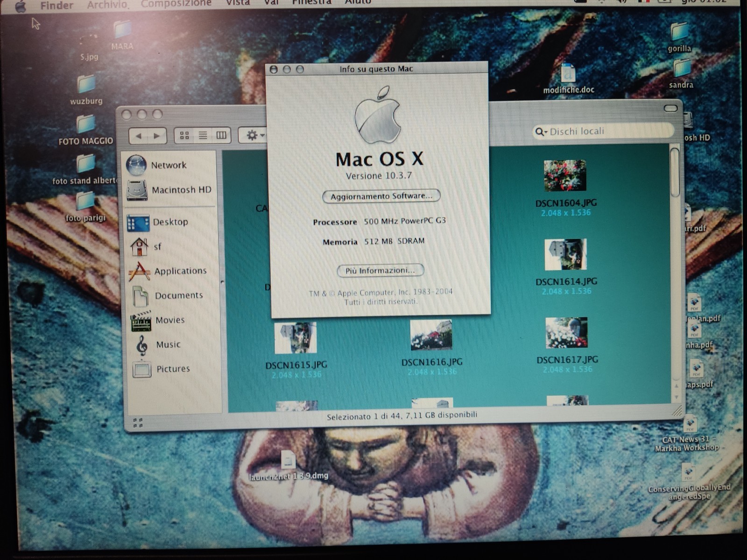Click the aps.pdf desktop file
The height and width of the screenshot is (560, 747).
(x=697, y=374)
